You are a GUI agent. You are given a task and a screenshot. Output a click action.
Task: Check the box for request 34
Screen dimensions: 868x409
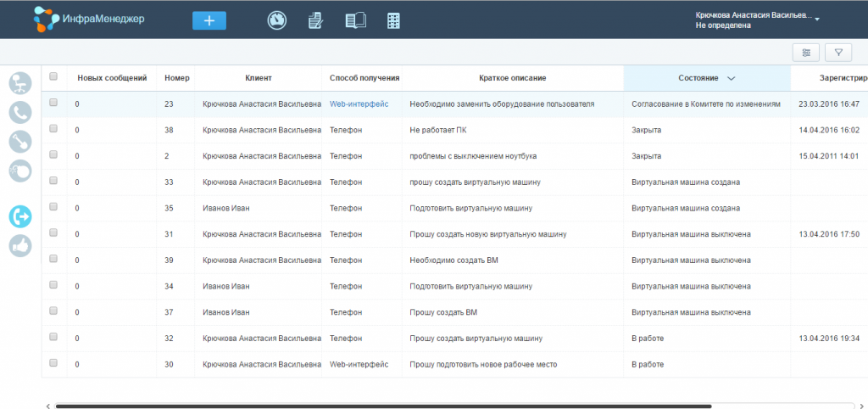[x=53, y=285]
